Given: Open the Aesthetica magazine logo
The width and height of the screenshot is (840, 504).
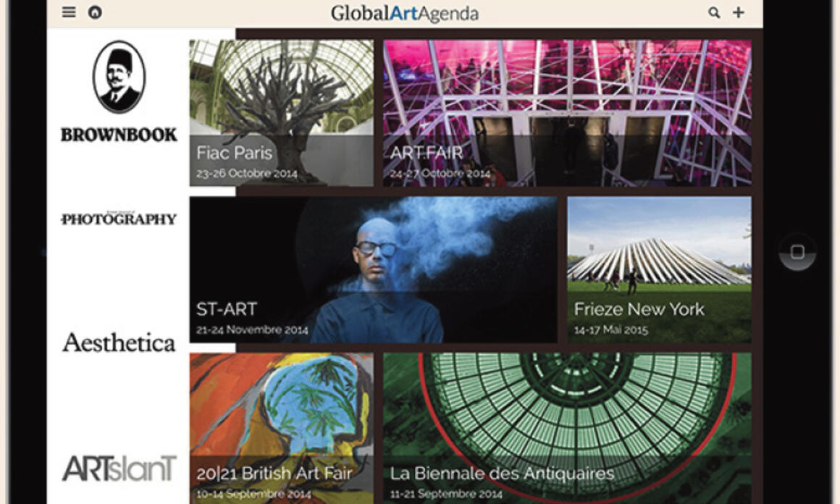Looking at the screenshot, I should pos(119,343).
